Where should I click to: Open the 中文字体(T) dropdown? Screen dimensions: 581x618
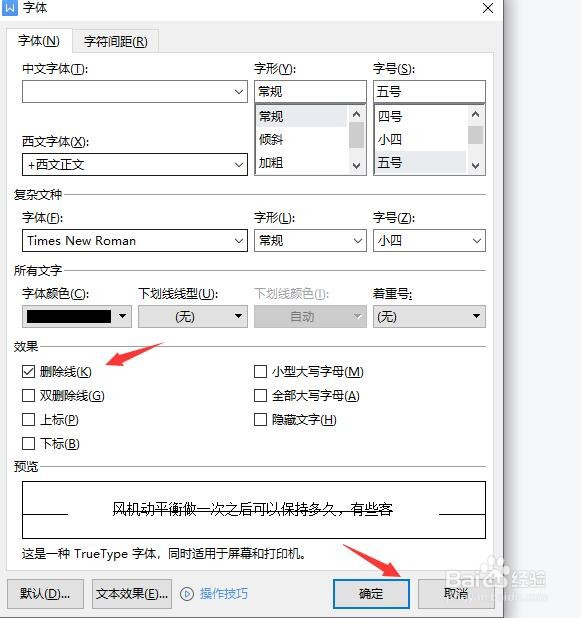(x=238, y=92)
